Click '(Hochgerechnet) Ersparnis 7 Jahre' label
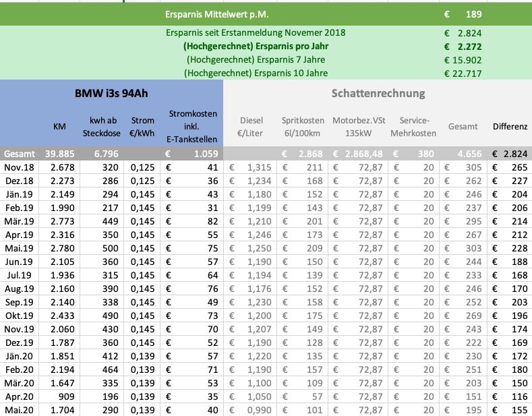Image resolution: width=532 pixels, height=416 pixels. [x=256, y=60]
